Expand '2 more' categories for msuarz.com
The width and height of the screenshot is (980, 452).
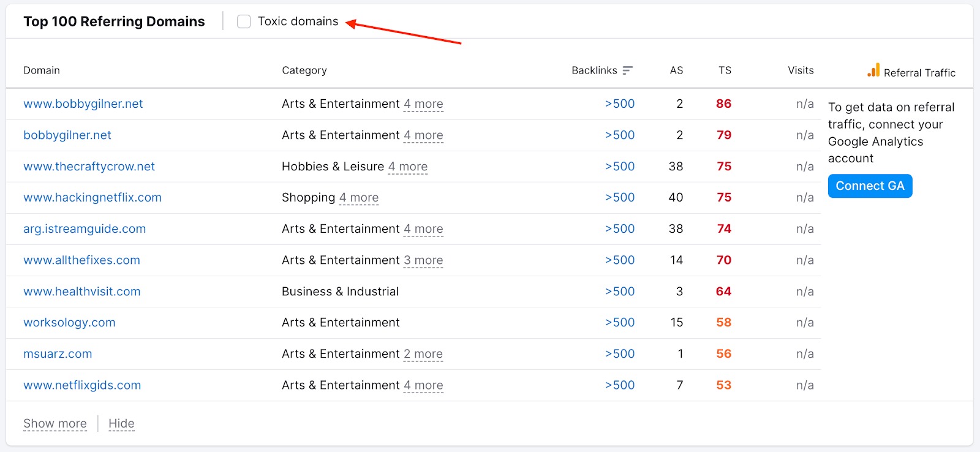[423, 354]
